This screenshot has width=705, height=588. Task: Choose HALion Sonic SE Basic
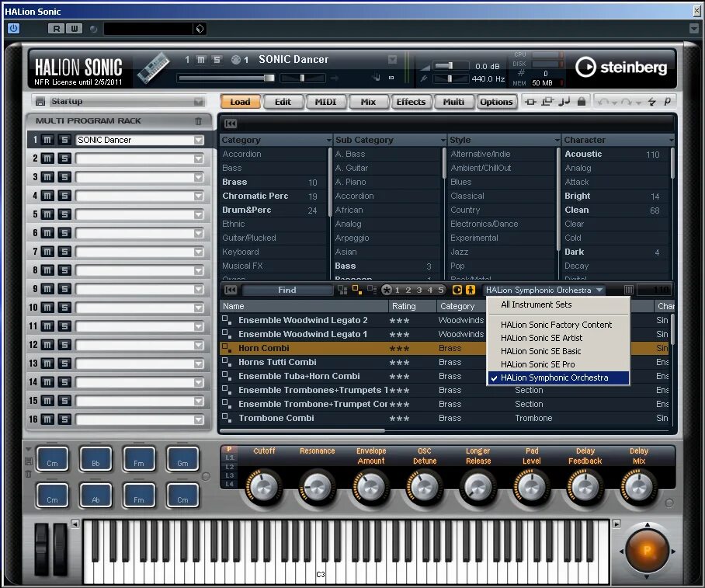pos(558,351)
